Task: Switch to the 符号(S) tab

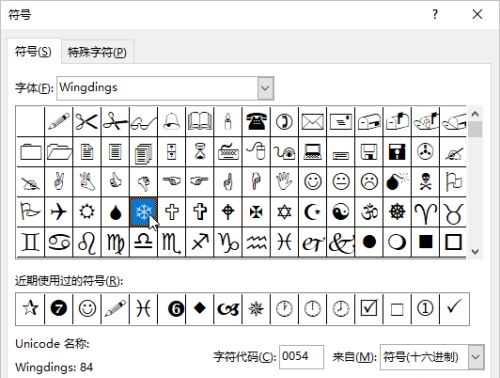Action: click(33, 52)
